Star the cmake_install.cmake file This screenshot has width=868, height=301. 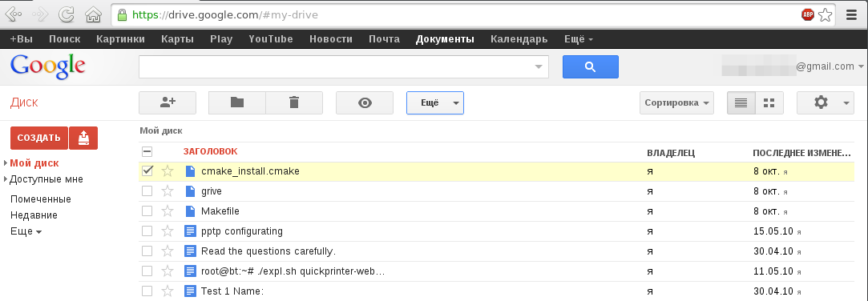coord(168,171)
